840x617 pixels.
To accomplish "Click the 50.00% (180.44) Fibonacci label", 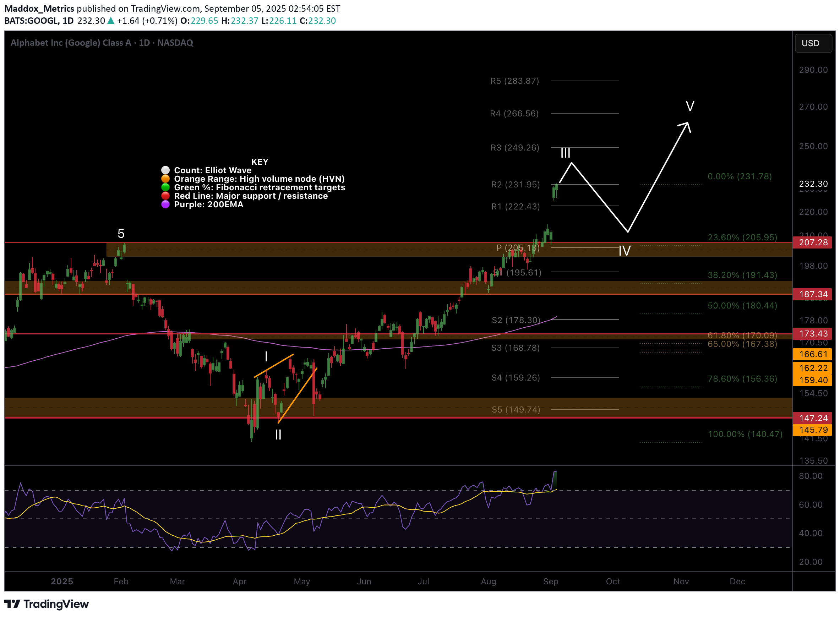I will coord(742,306).
